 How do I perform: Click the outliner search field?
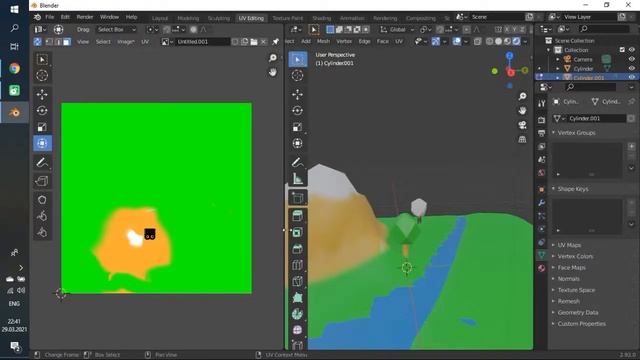(x=603, y=29)
